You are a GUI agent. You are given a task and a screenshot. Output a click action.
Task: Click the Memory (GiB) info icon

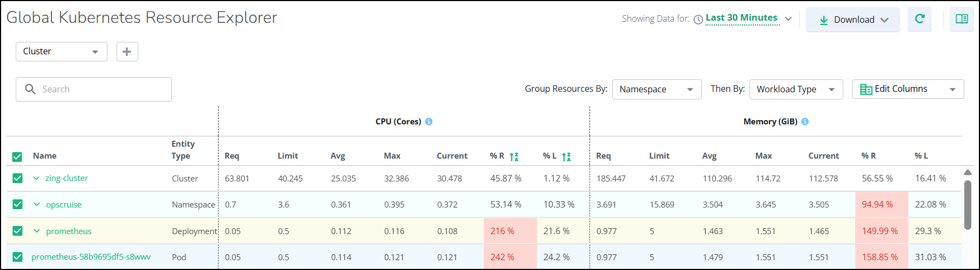click(x=805, y=122)
